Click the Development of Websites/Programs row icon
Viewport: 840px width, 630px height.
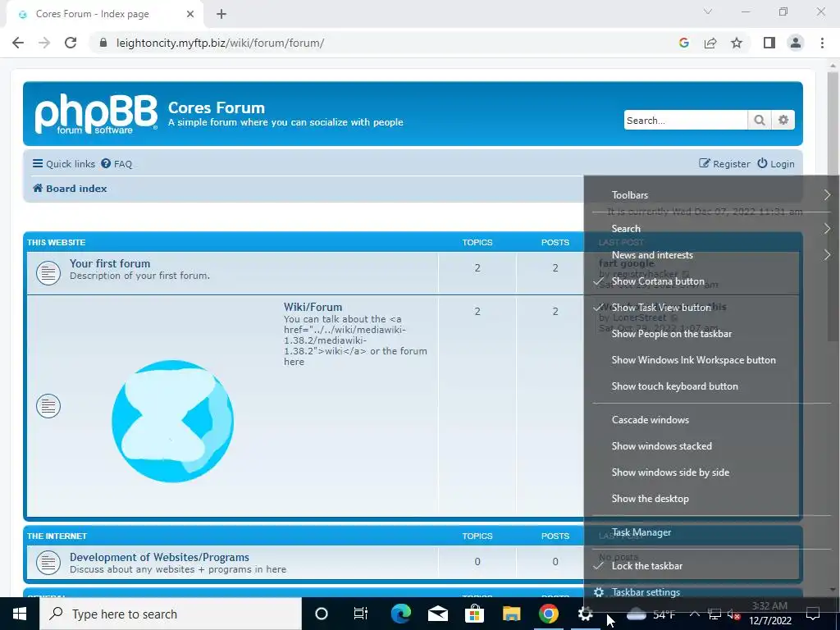point(48,563)
